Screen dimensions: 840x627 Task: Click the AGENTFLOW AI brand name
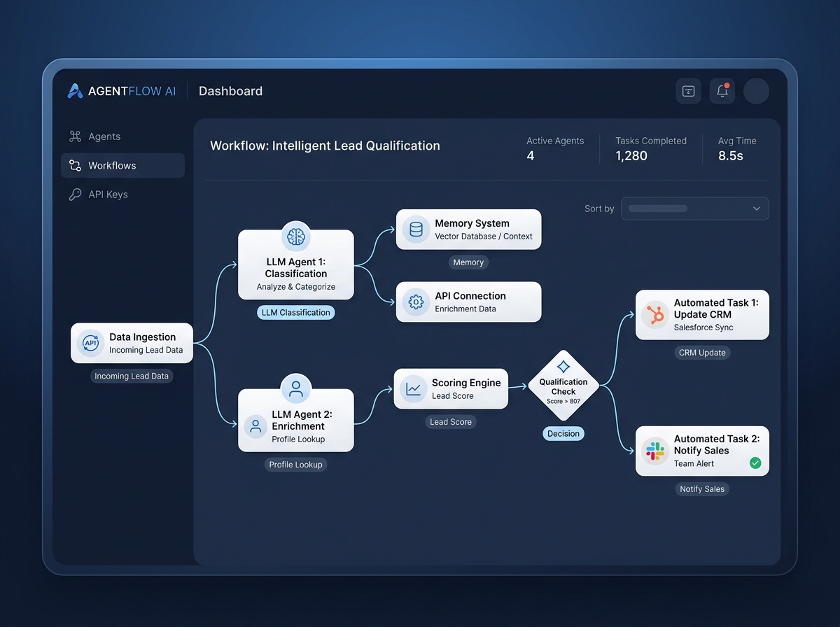coord(132,91)
